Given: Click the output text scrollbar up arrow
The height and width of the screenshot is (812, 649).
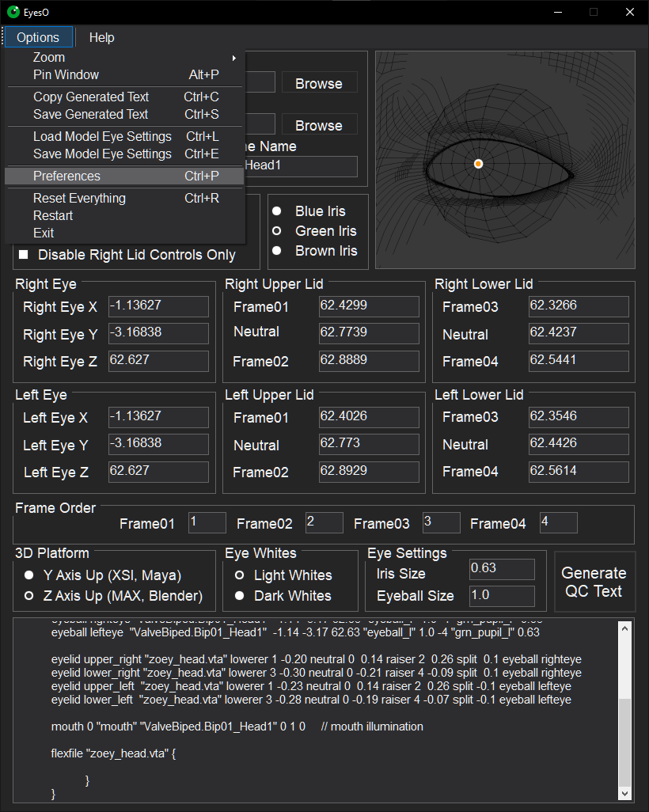Looking at the screenshot, I should [624, 628].
